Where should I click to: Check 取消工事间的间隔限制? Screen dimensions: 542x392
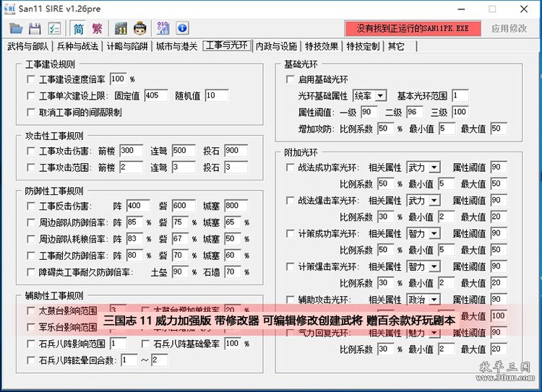click(31, 112)
